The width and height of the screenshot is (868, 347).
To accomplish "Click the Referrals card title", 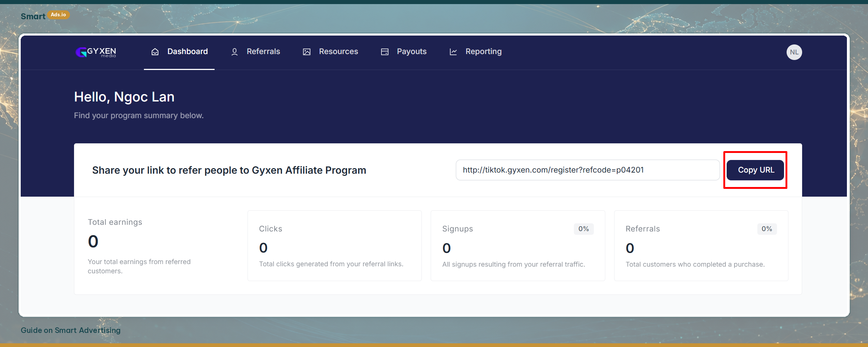I will click(643, 229).
